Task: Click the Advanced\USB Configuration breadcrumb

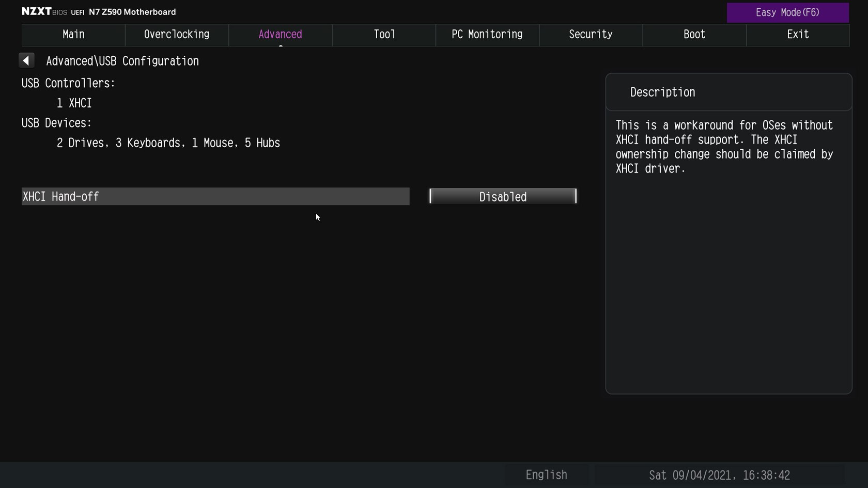Action: (122, 61)
